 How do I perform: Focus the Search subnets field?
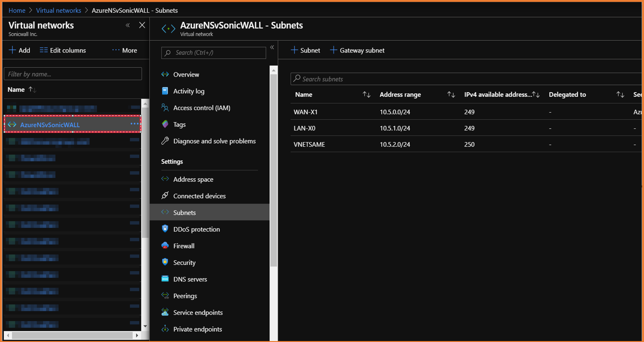point(466,79)
